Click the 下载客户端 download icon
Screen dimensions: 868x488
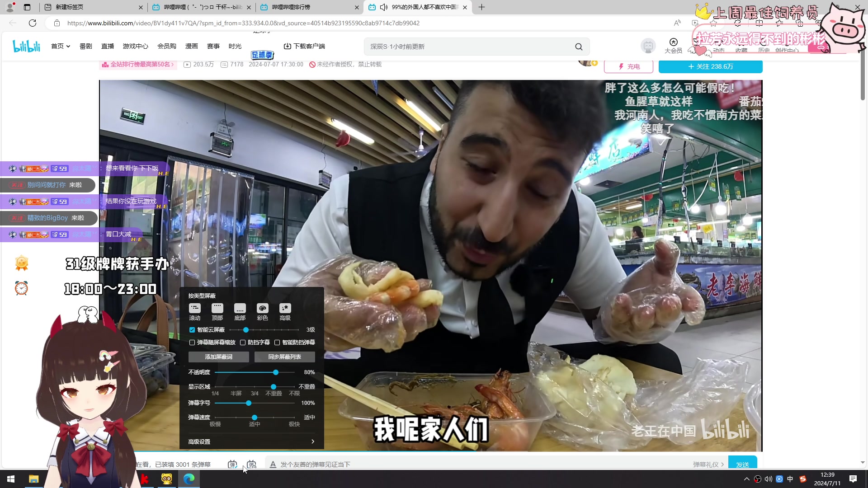coord(287,46)
